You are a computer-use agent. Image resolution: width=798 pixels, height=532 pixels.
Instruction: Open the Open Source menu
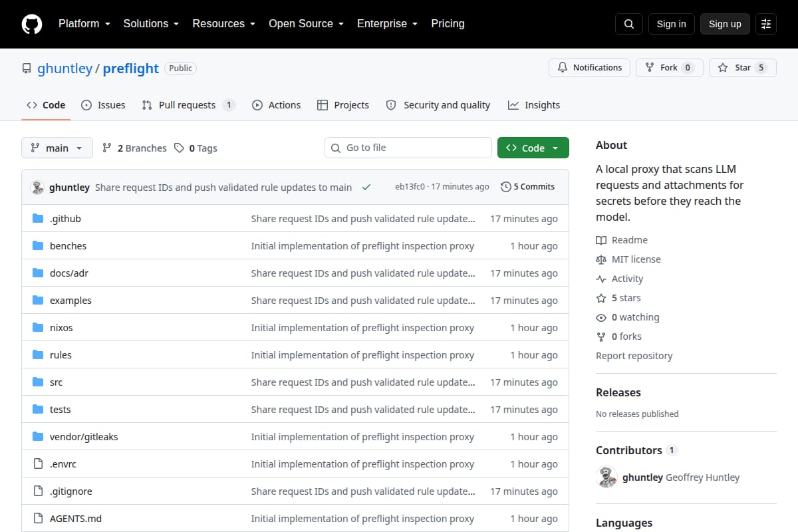(306, 24)
